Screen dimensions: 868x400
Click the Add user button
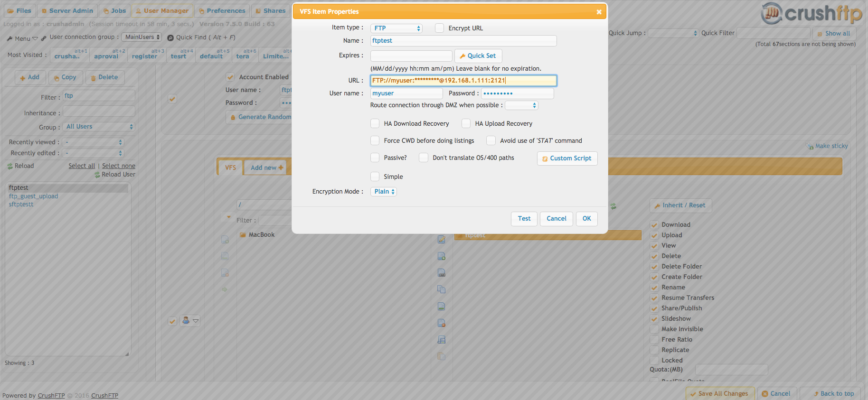[x=30, y=77]
